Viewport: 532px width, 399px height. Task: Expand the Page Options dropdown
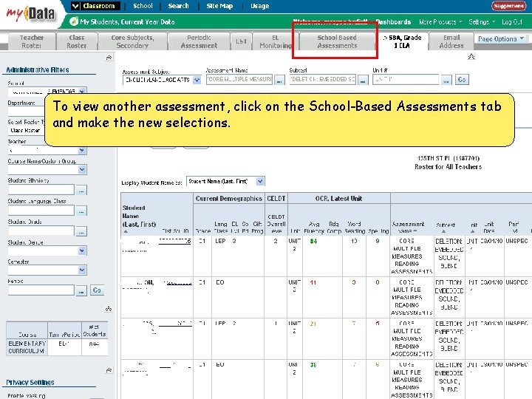pos(501,38)
